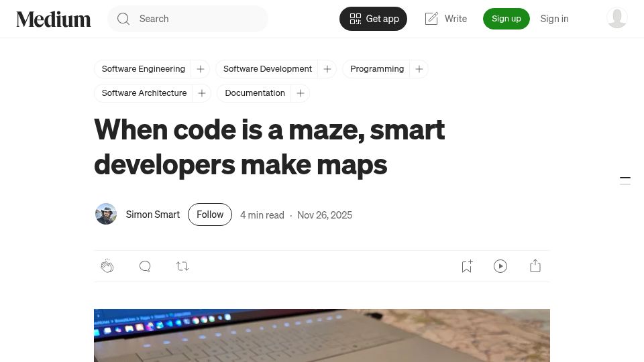This screenshot has height=362, width=644.
Task: Open the user profile avatar menu
Action: tap(617, 18)
